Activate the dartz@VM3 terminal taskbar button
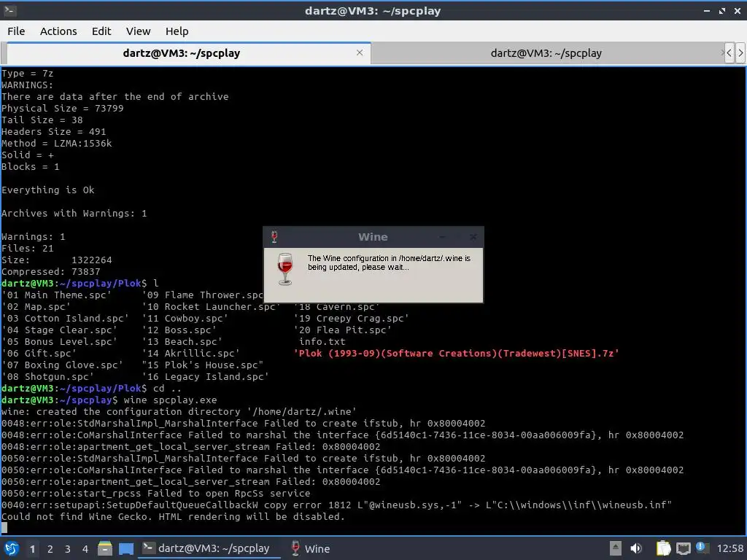The image size is (747, 560). [x=209, y=548]
